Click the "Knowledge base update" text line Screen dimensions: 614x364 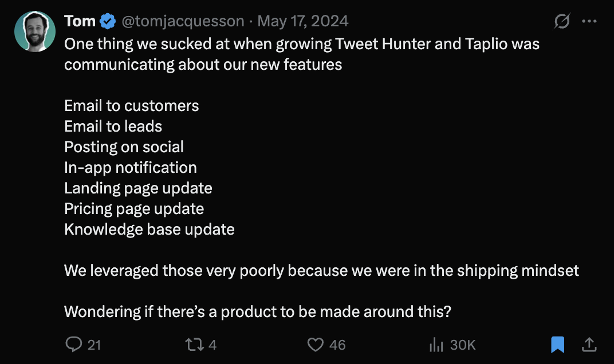coord(149,230)
